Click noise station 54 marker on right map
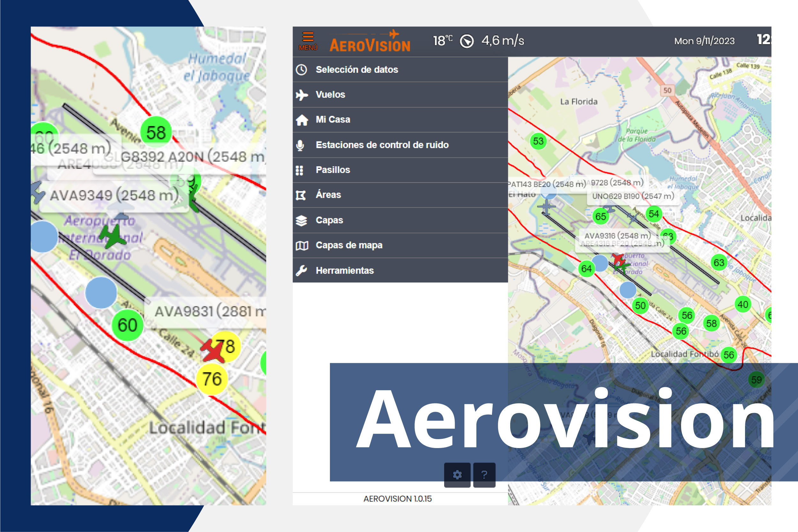The width and height of the screenshot is (798, 532). tap(653, 214)
